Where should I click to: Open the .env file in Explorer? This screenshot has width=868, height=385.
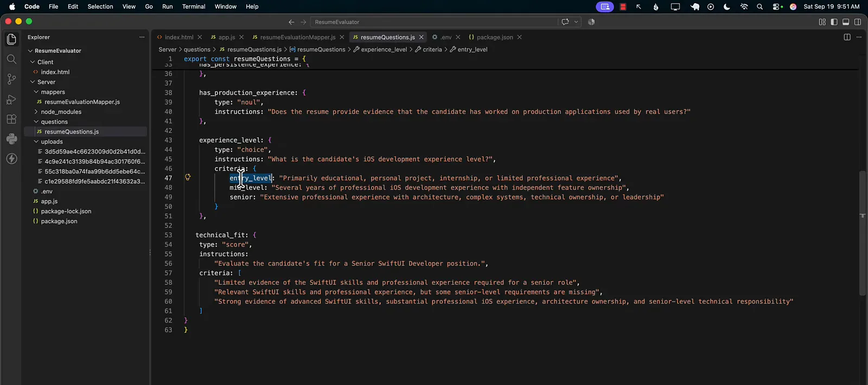(x=47, y=191)
